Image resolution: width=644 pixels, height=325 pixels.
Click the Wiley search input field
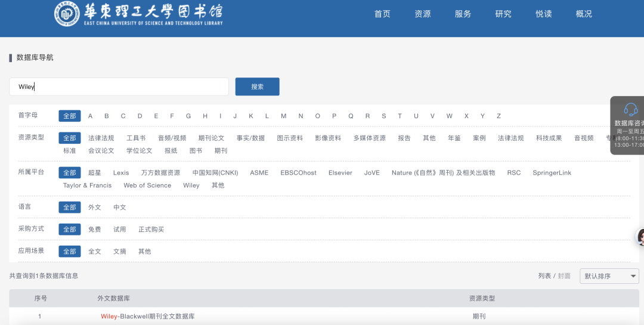coord(119,86)
